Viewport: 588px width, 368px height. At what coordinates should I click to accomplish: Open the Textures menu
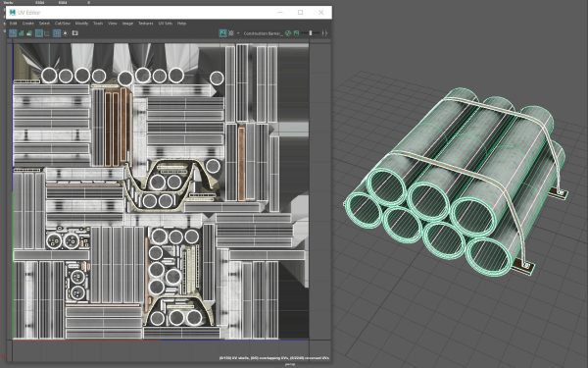click(146, 24)
